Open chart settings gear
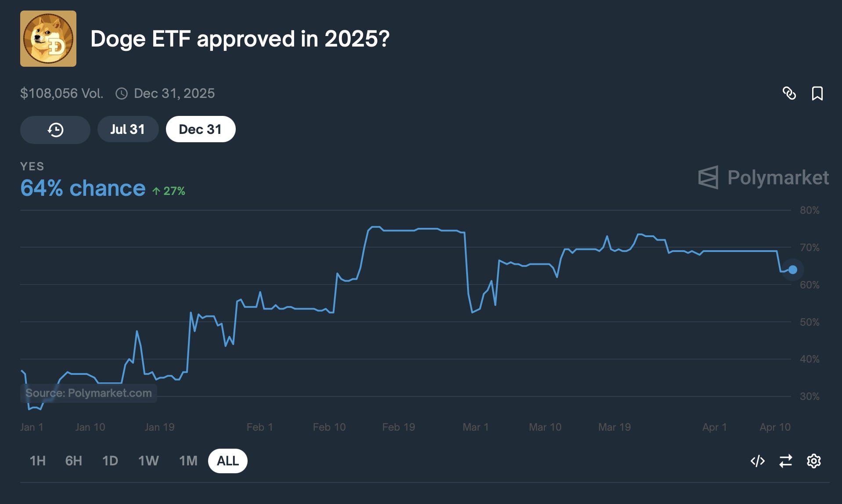This screenshot has width=842, height=504. pos(813,461)
